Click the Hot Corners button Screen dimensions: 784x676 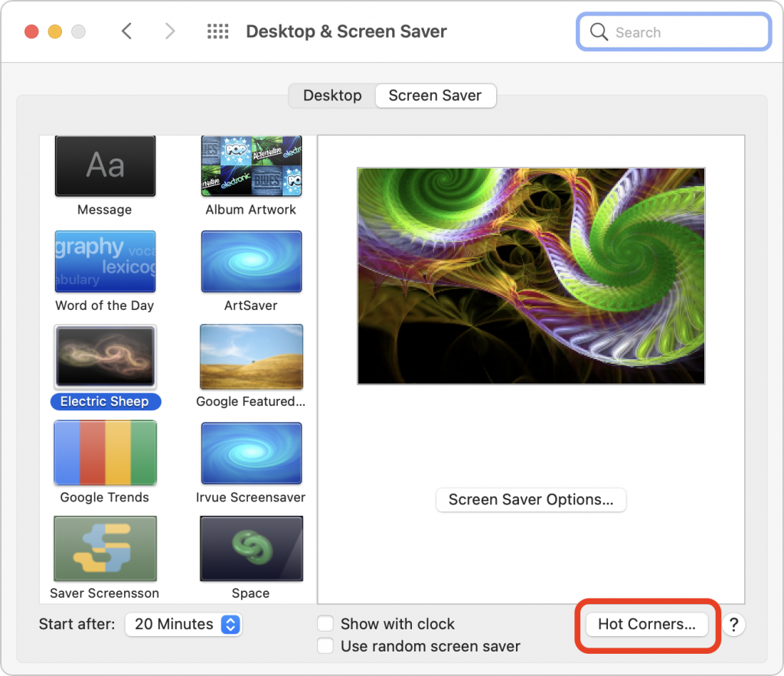tap(646, 624)
